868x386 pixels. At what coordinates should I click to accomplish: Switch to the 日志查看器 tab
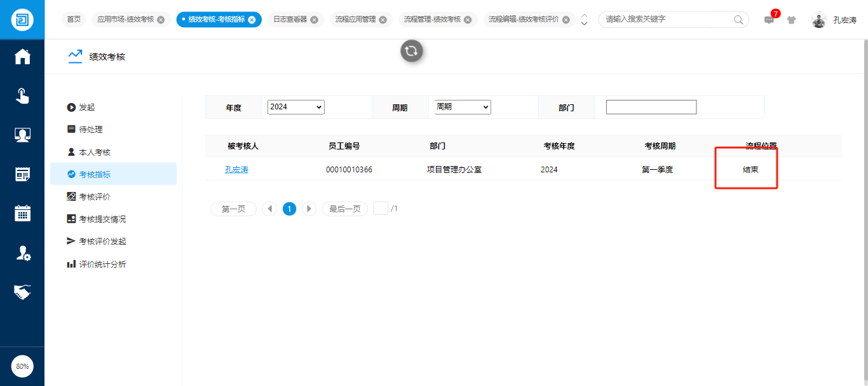tap(290, 20)
